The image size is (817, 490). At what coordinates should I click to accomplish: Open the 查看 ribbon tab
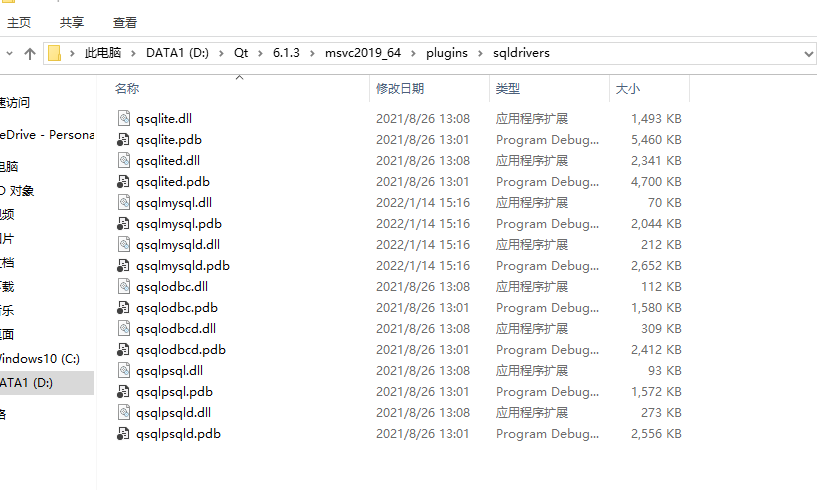coord(125,22)
